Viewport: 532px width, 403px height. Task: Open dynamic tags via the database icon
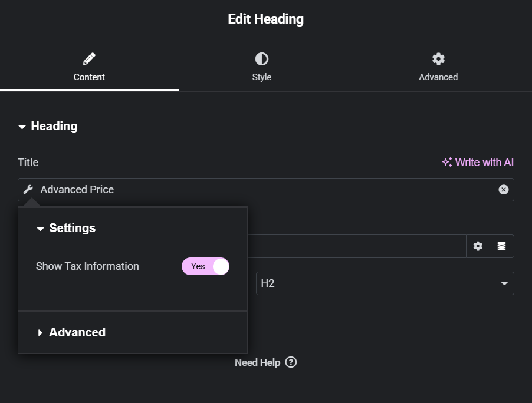501,246
